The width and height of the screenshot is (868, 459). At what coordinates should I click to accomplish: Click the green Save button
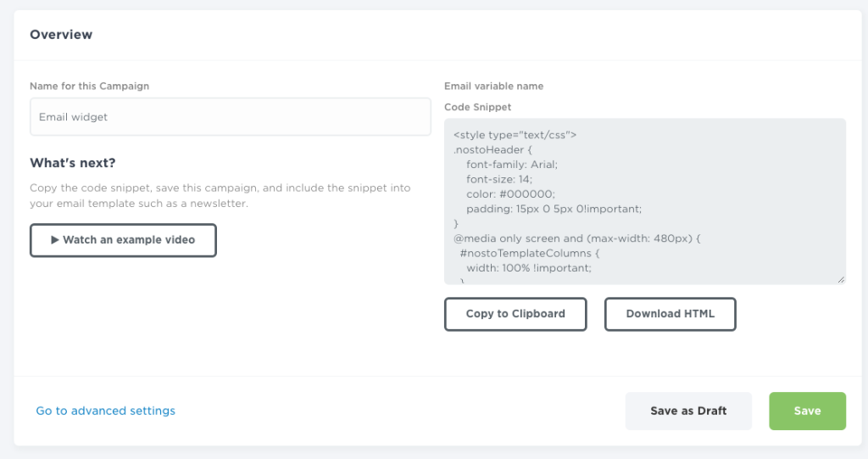807,411
